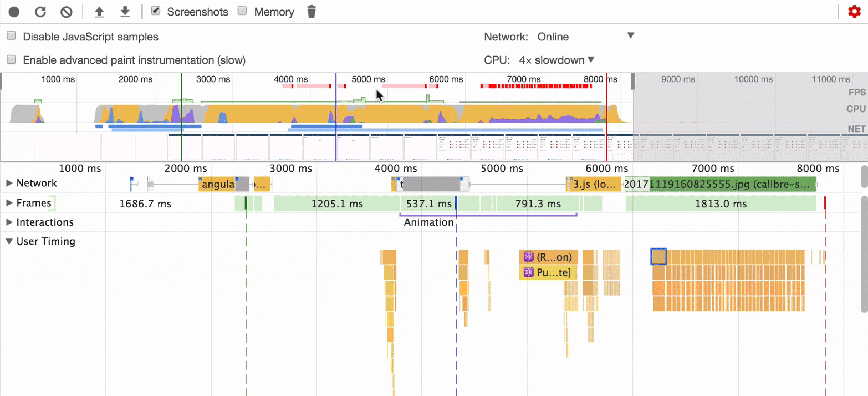Image resolution: width=868 pixels, height=396 pixels.
Task: Enable advanced paint instrumentation
Action: (x=11, y=60)
